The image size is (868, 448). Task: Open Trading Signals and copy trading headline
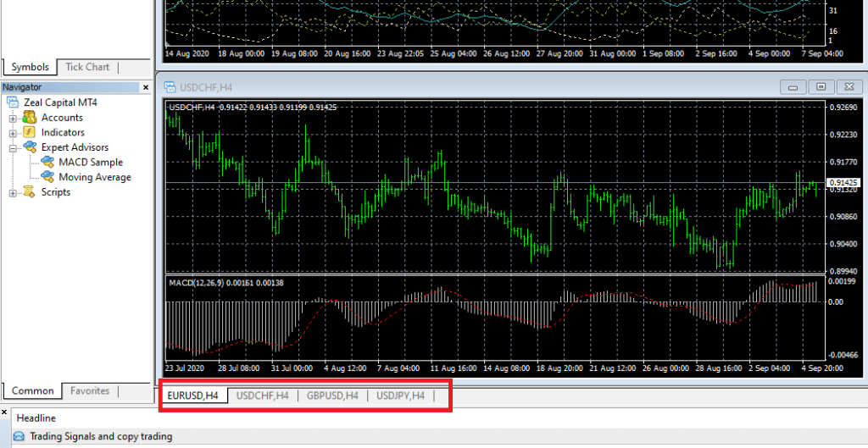tap(101, 437)
